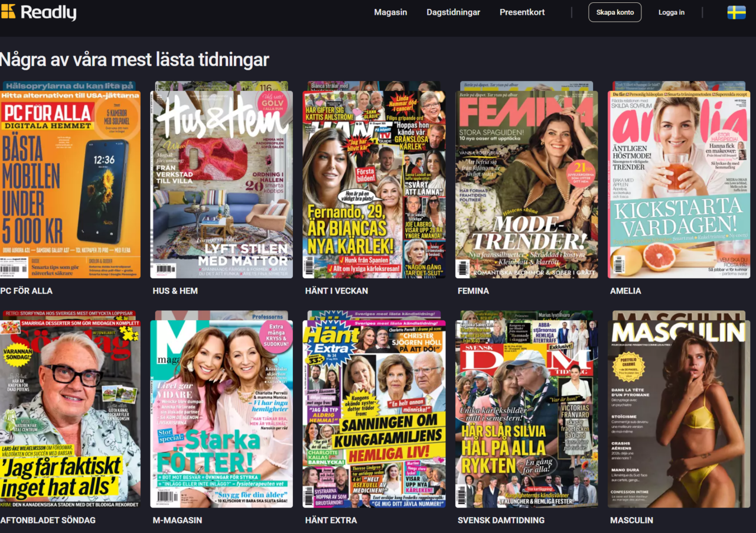Click the Logga in link

click(x=672, y=12)
